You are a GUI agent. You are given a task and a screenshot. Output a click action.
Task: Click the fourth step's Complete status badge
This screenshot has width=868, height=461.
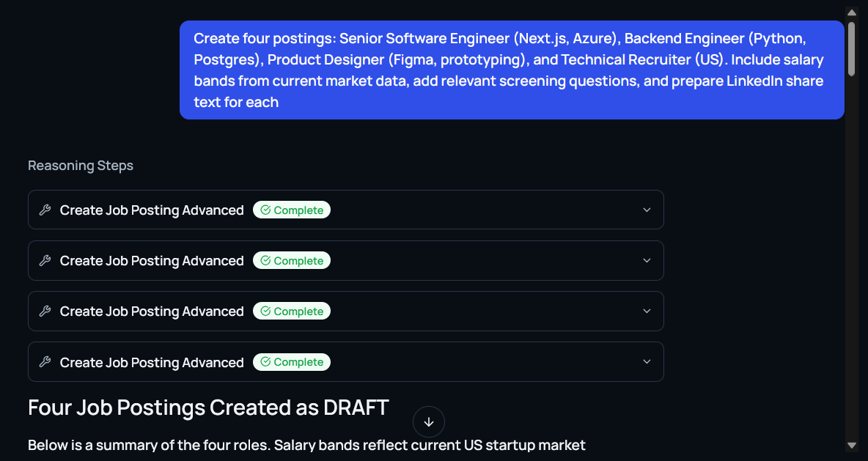(292, 362)
